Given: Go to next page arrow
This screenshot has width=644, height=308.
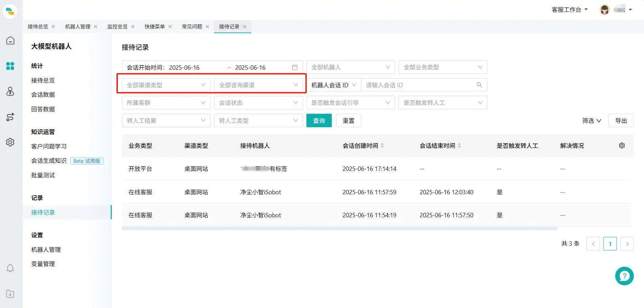Looking at the screenshot, I should (x=627, y=244).
